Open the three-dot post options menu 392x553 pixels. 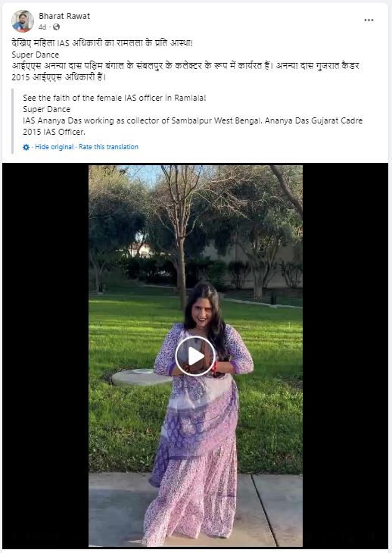click(369, 20)
